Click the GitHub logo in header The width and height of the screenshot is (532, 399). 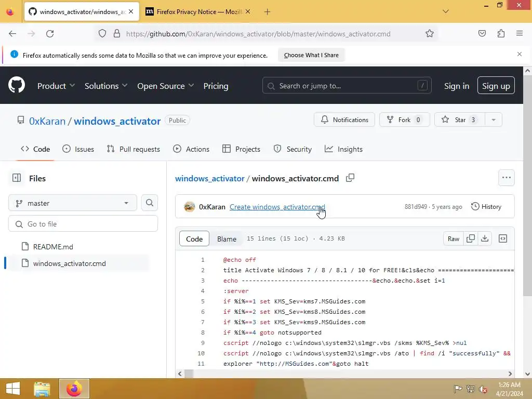pyautogui.click(x=16, y=85)
